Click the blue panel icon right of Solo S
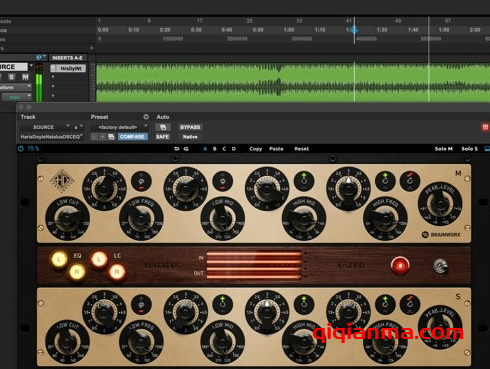Image resolution: width=490 pixels, height=369 pixels. [487, 149]
